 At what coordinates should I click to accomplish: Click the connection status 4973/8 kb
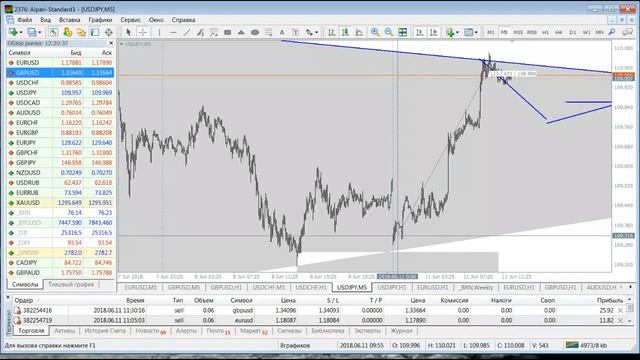point(586,345)
